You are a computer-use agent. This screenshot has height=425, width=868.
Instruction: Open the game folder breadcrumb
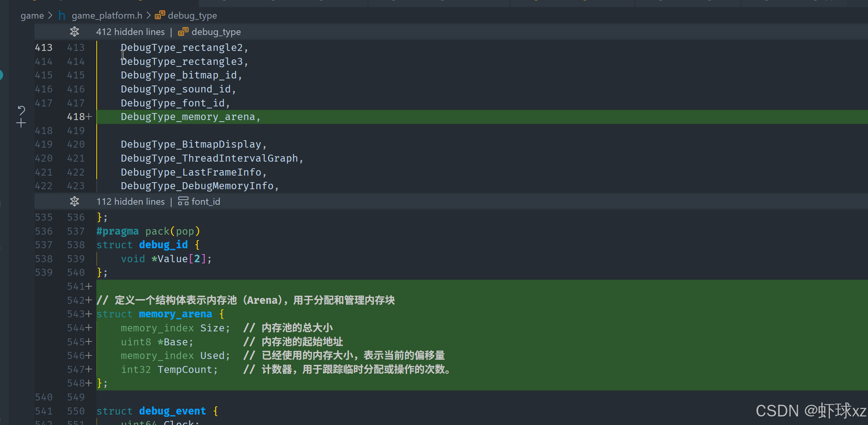[32, 16]
